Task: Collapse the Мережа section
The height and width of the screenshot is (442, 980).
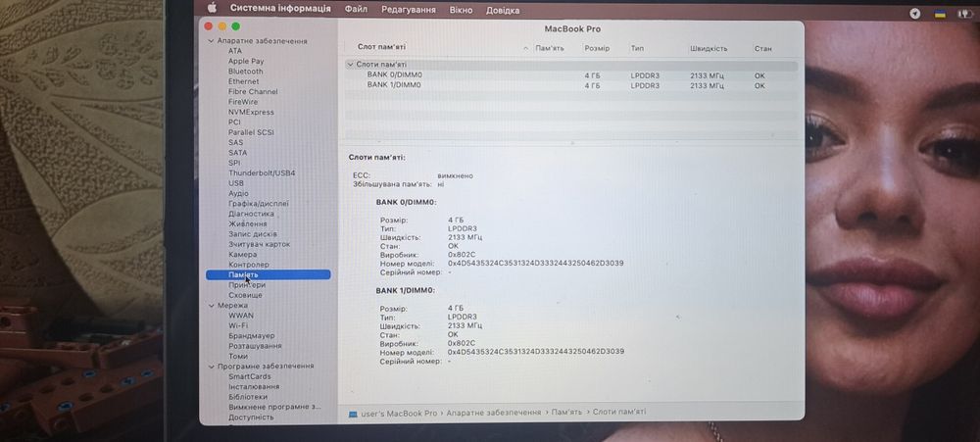Action: (x=211, y=306)
